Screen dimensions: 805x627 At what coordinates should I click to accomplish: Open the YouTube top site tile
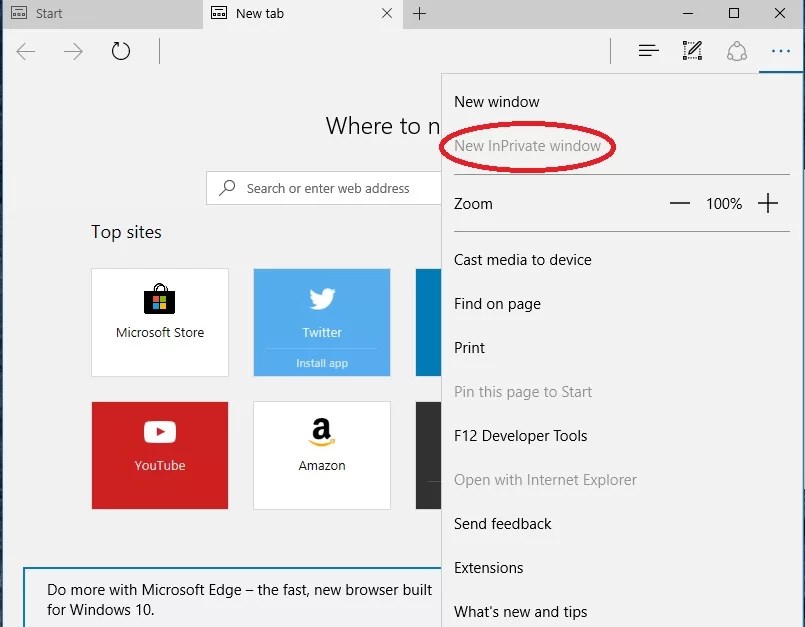click(160, 455)
